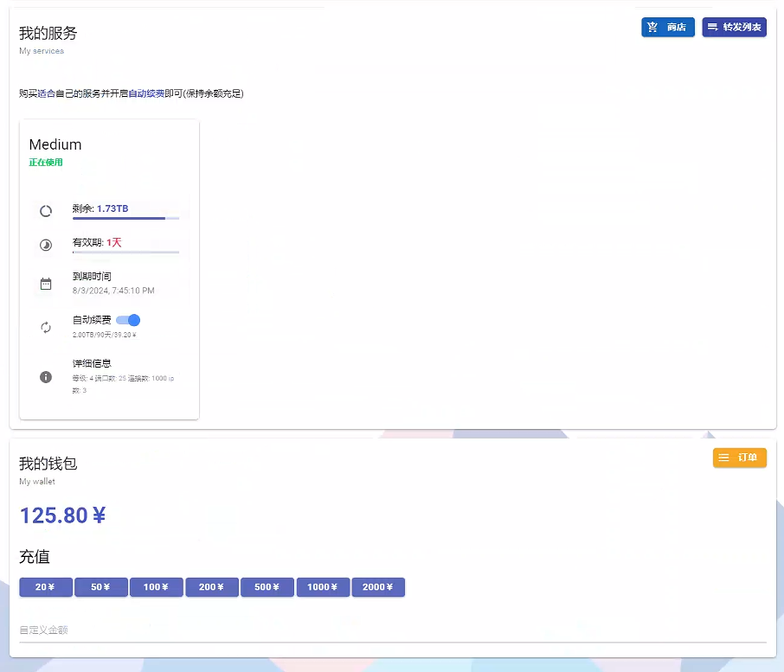Click the auto-renew refresh arrows icon
This screenshot has width=784, height=672.
coord(46,327)
